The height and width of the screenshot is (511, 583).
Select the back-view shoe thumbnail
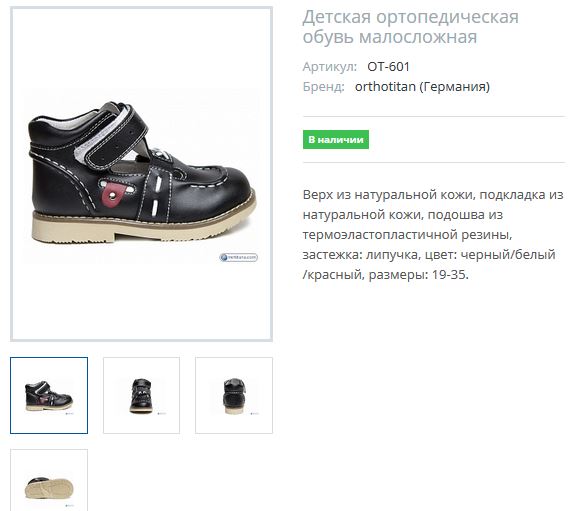(234, 395)
